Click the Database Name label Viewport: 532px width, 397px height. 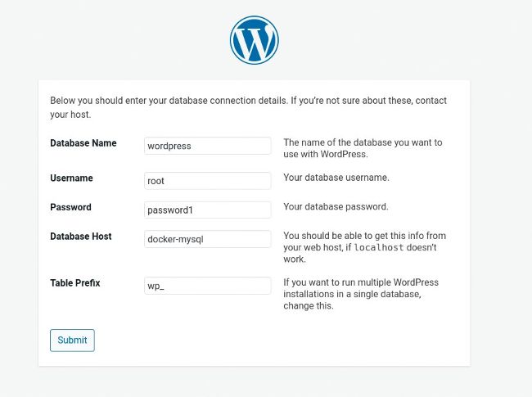83,143
